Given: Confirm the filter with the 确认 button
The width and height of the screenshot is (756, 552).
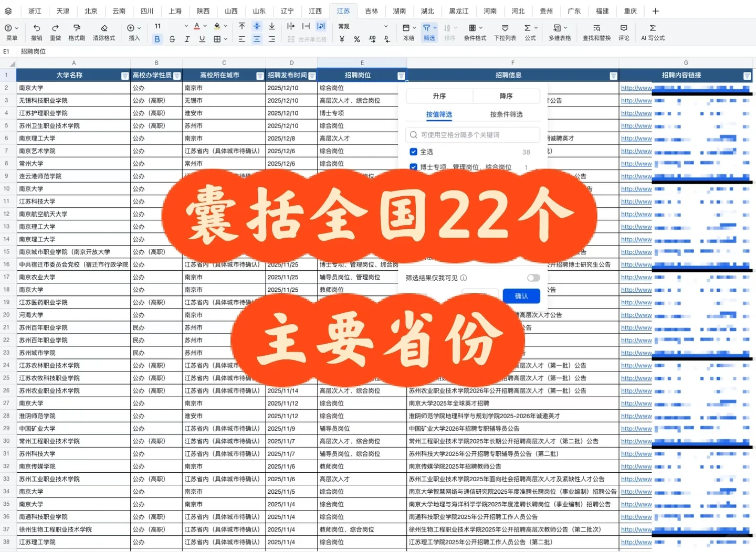Looking at the screenshot, I should click(x=521, y=295).
